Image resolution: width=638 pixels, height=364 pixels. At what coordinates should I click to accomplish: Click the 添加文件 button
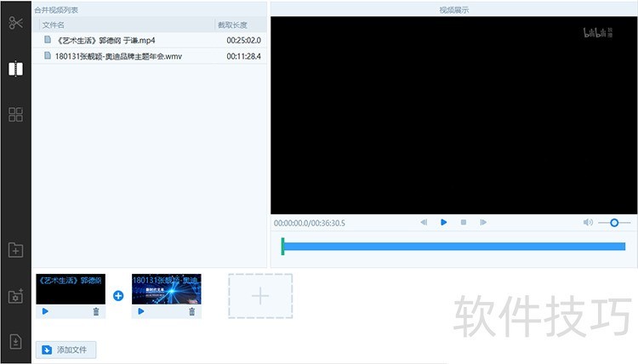coord(66,350)
